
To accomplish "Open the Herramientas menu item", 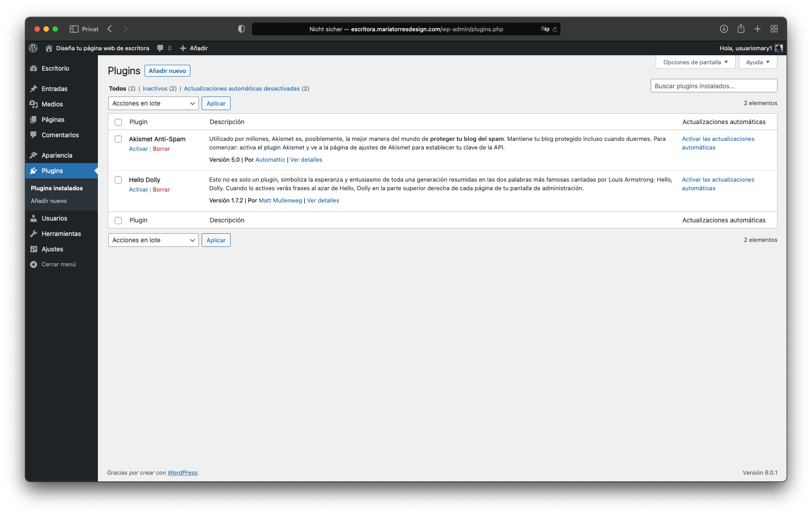I will (62, 234).
